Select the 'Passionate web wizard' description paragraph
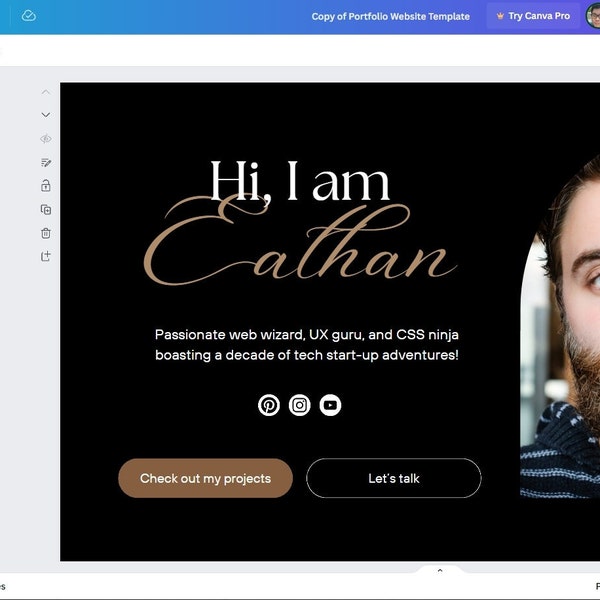Screen dimensions: 600x600 coord(307,345)
